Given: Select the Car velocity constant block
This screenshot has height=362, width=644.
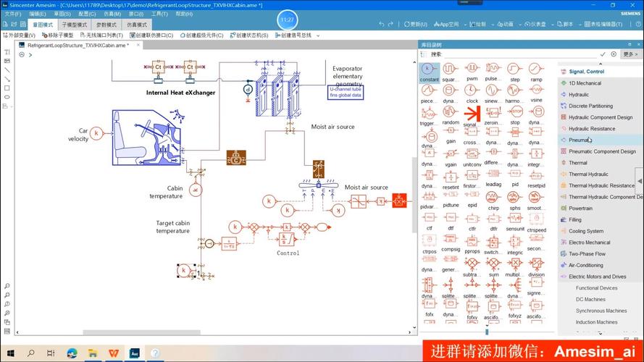Looking at the screenshot, I should tap(96, 133).
